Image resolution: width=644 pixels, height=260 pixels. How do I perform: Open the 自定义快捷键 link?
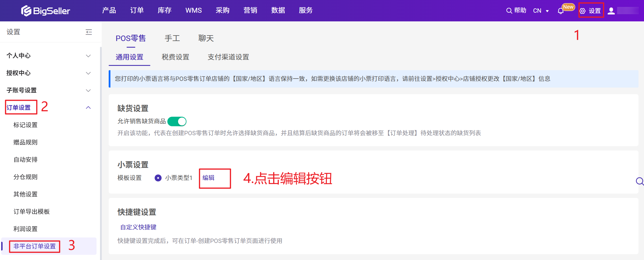click(138, 227)
